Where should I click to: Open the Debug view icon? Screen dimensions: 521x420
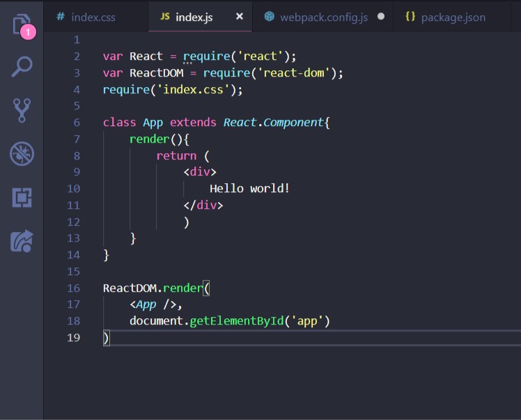22,154
